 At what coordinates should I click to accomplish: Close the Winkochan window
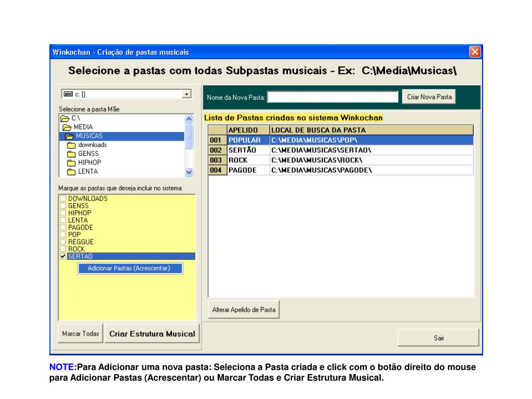[475, 52]
